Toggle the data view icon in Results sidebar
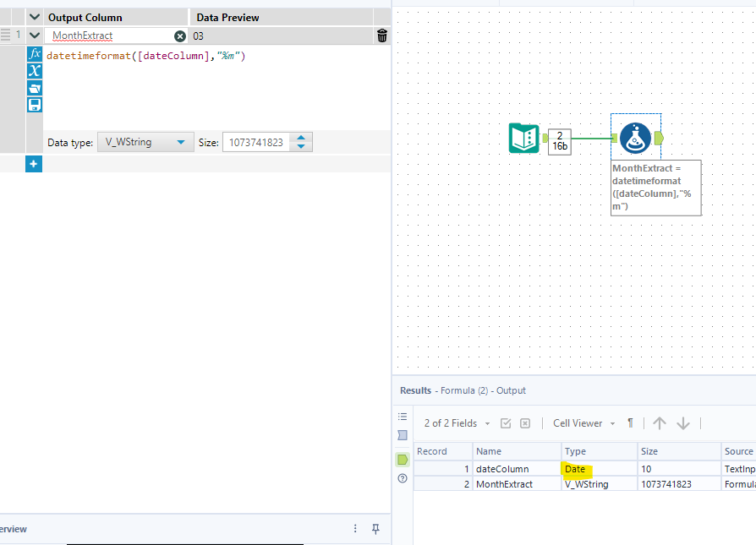 pyautogui.click(x=403, y=459)
